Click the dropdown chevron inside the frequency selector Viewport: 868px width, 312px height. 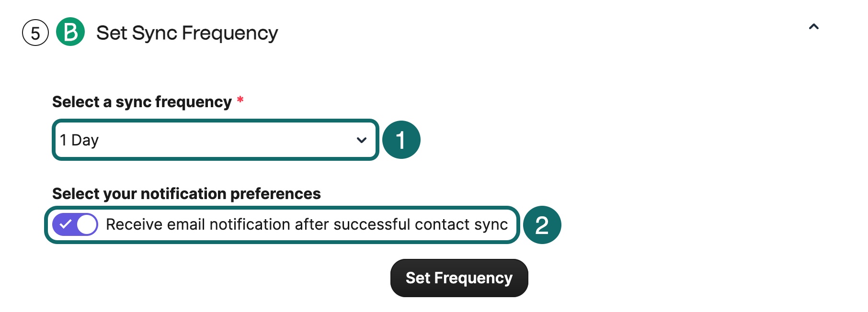pyautogui.click(x=361, y=141)
